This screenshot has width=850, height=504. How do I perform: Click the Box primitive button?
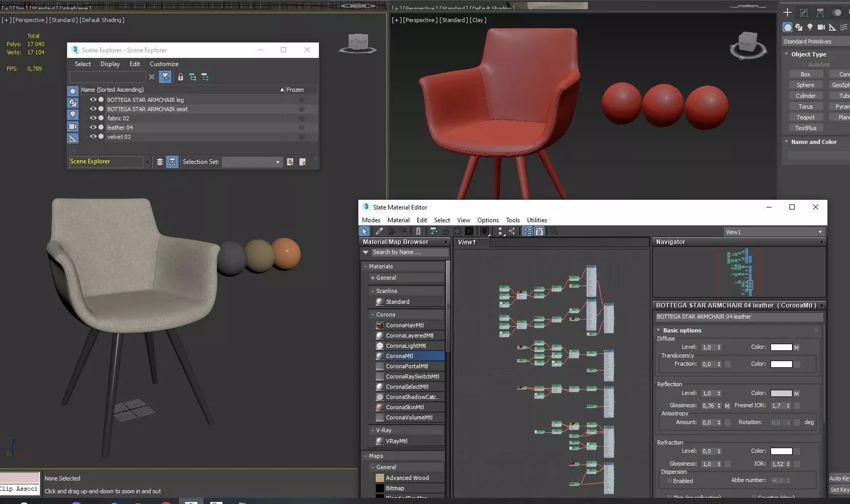tap(805, 74)
